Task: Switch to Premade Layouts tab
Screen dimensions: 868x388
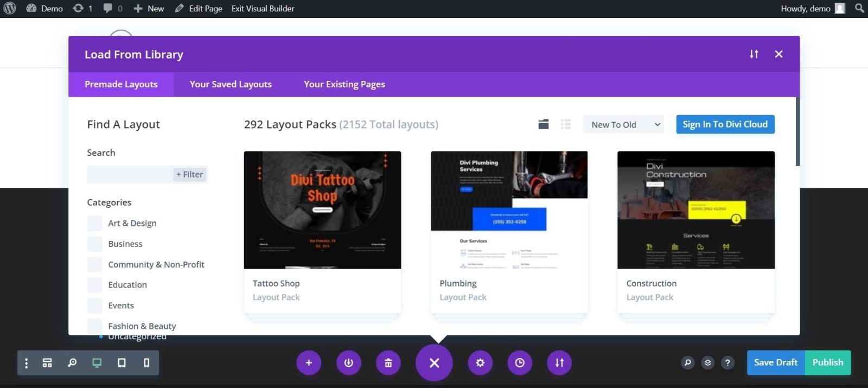Action: click(121, 84)
